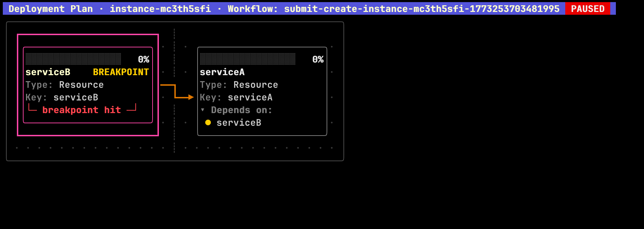Click the progress bar in serviceB node
Screen dimensions: 644x229
(73, 59)
